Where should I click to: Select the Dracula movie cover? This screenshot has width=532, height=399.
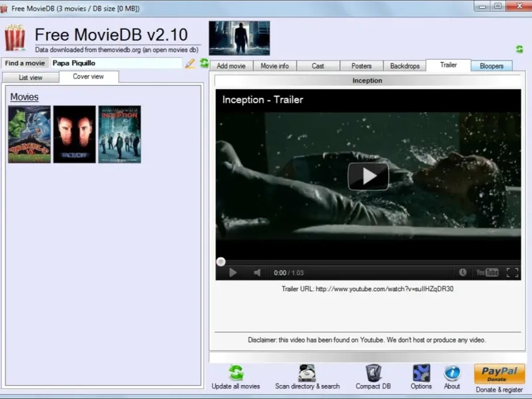click(29, 134)
